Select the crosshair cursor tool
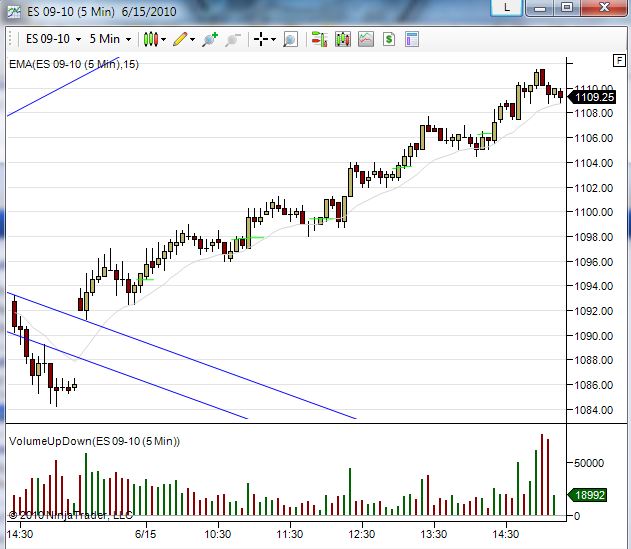Image resolution: width=631 pixels, height=549 pixels. (261, 39)
